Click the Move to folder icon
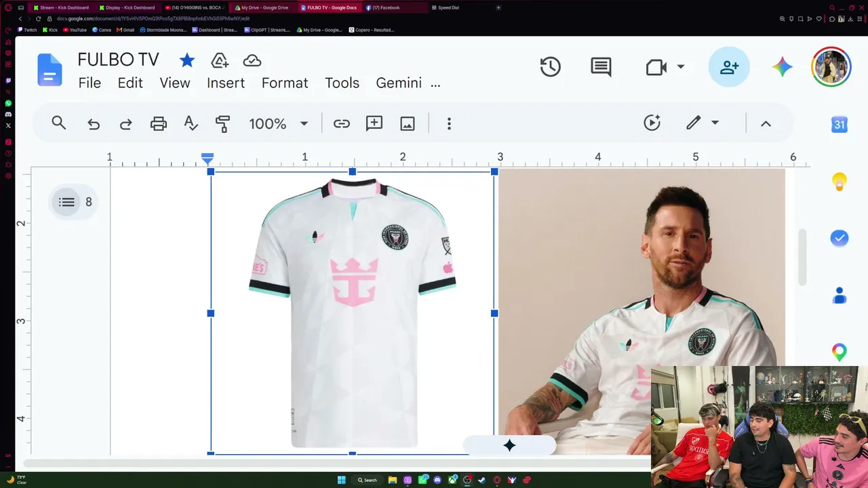 click(220, 60)
